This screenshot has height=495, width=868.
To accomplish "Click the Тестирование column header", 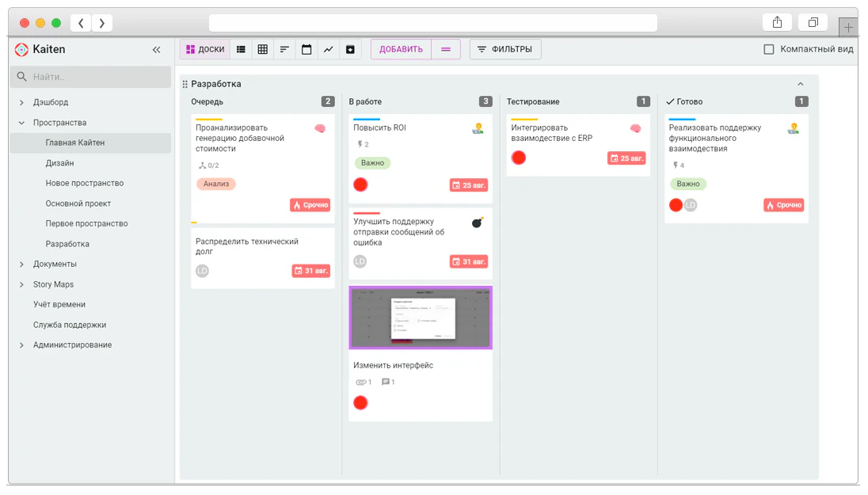I will pyautogui.click(x=533, y=102).
